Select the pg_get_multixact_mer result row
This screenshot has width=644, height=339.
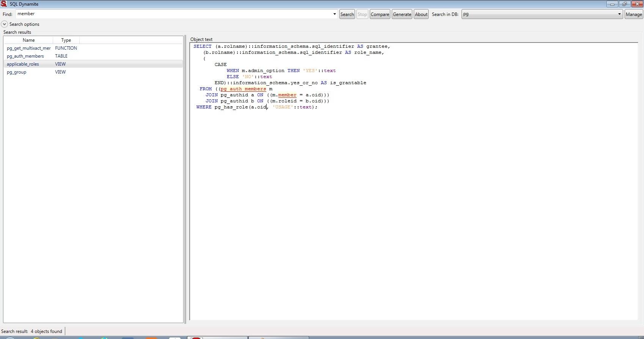pyautogui.click(x=93, y=48)
